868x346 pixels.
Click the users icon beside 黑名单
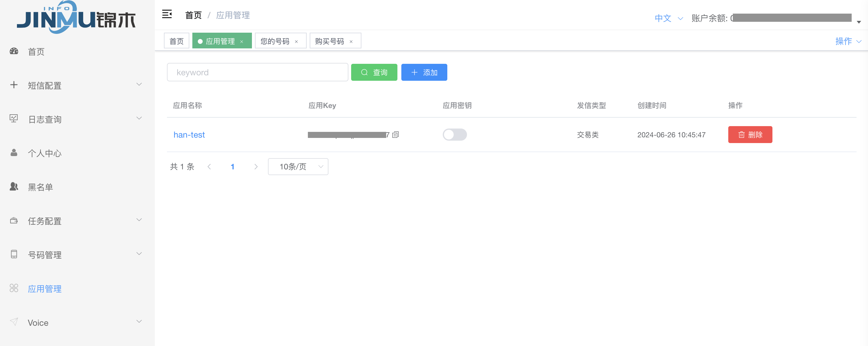(x=14, y=186)
